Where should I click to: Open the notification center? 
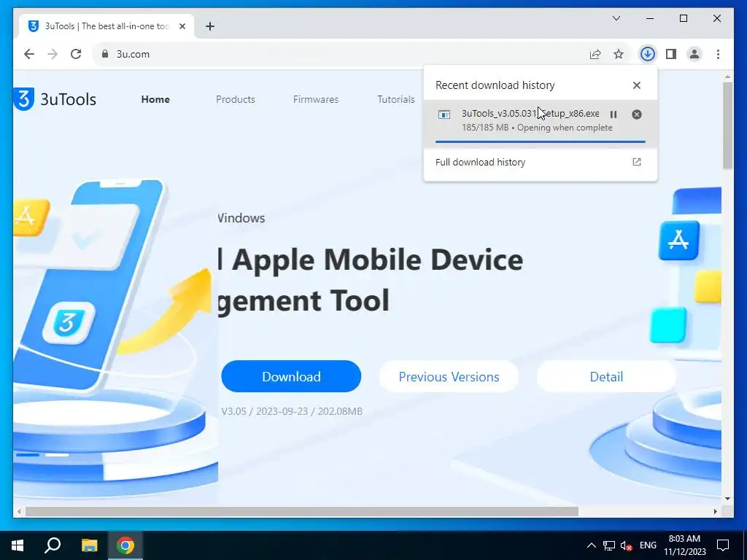723,545
